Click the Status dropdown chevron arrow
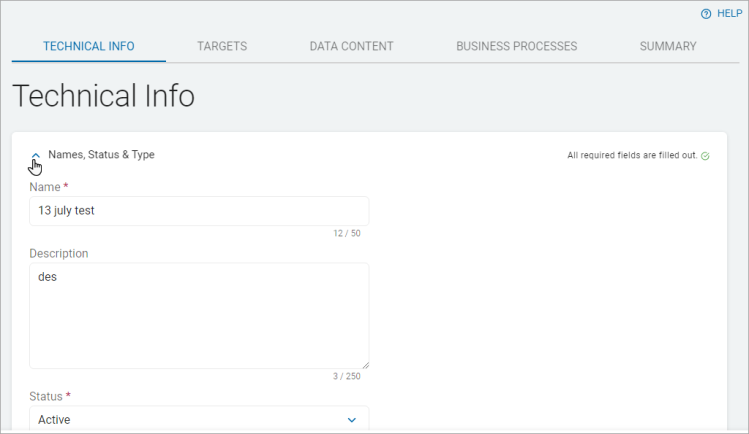Screen dimensions: 749x434 click(351, 420)
